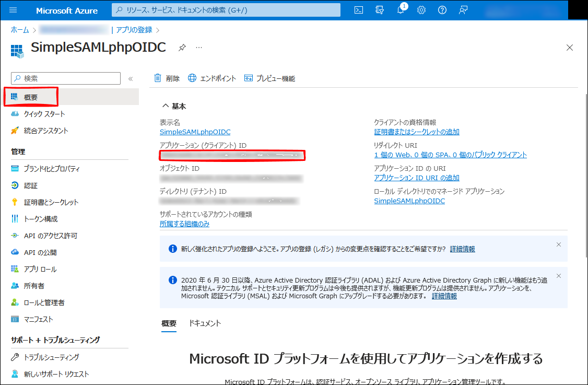Switch to the ドキュメント tab
Screen dimensions: 588x385
(x=205, y=323)
